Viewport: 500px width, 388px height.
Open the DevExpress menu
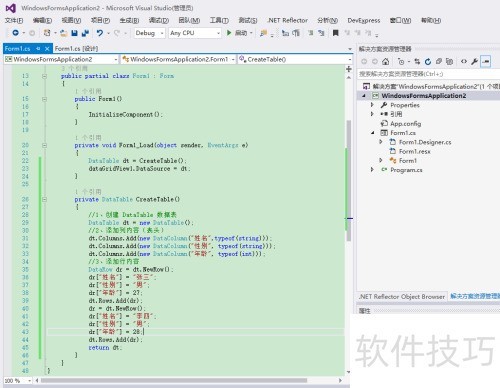click(364, 20)
